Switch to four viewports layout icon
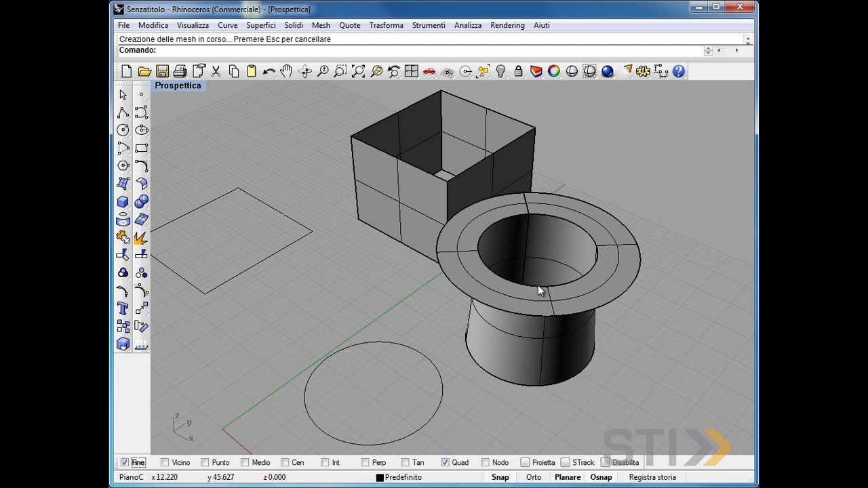Screen dimensions: 868x488 (412, 71)
